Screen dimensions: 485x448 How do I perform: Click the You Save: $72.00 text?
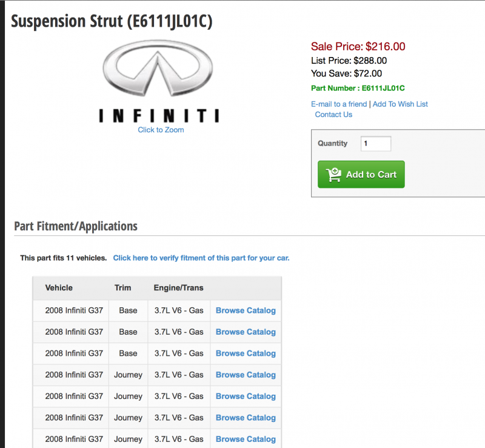click(346, 73)
